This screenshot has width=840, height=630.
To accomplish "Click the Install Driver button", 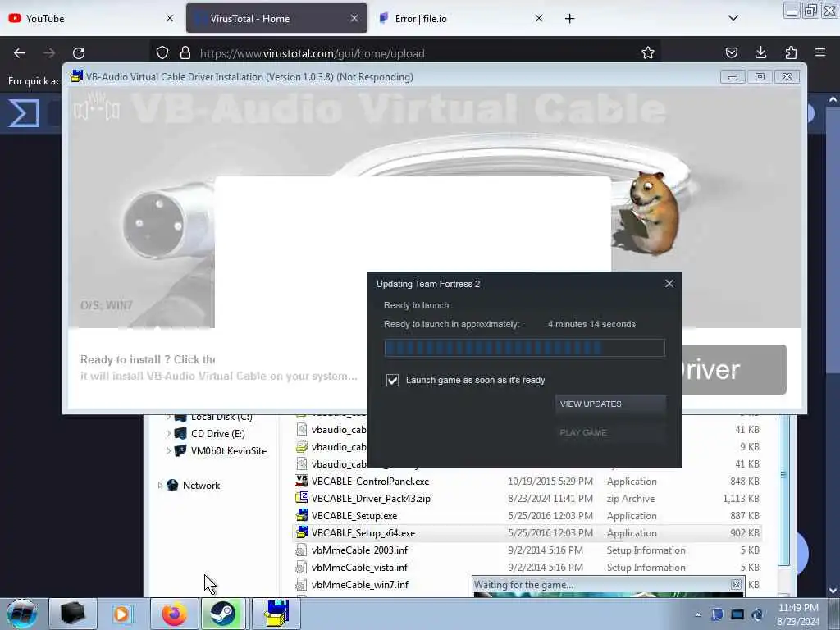I will coord(733,370).
